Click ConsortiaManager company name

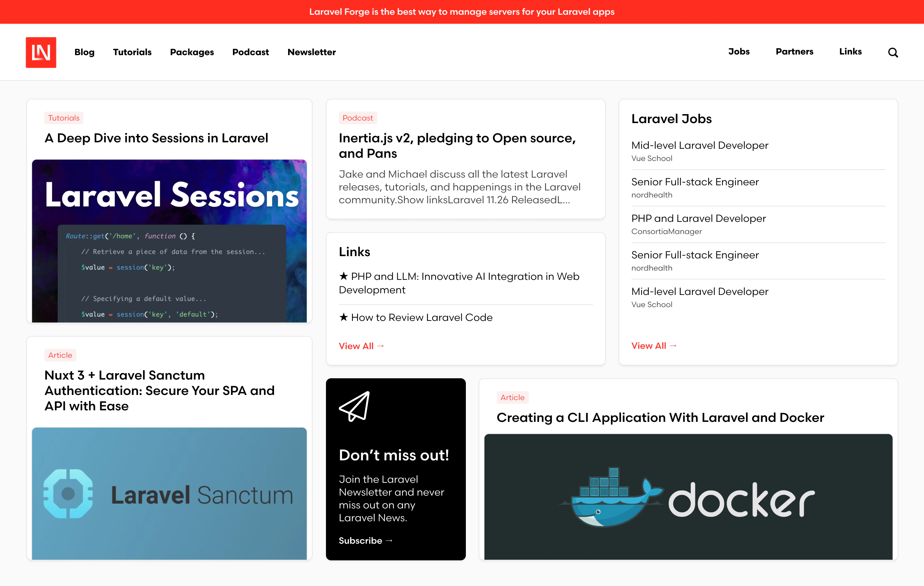pyautogui.click(x=666, y=231)
